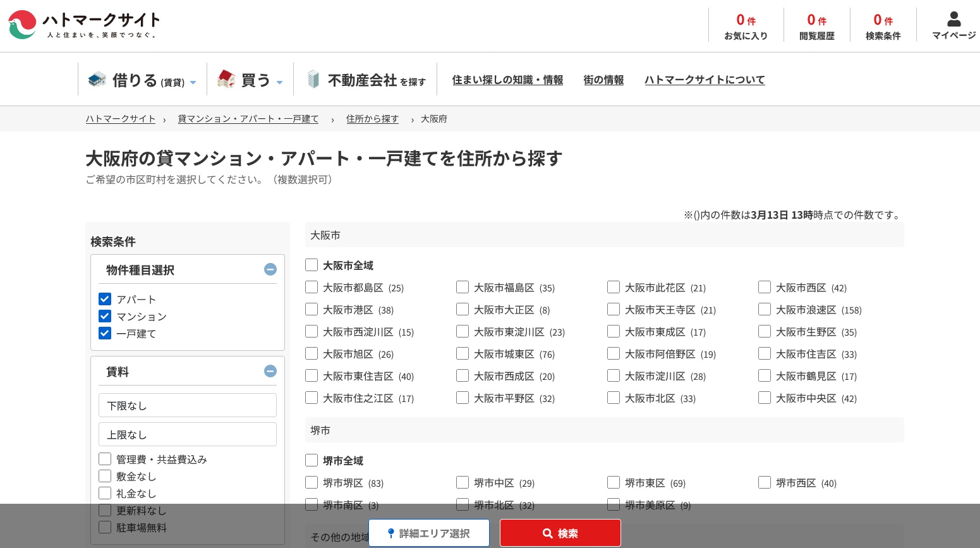
Task: Select the 借りる apartment building icon
Action: point(96,79)
